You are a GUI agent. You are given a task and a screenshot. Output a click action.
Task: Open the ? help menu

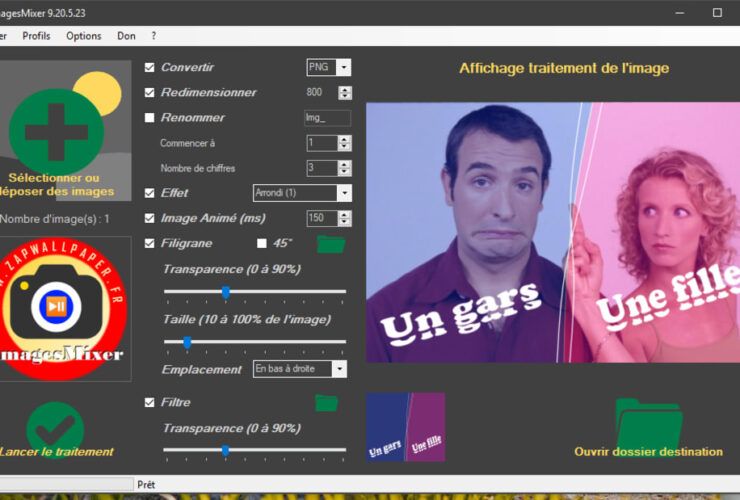tap(153, 36)
